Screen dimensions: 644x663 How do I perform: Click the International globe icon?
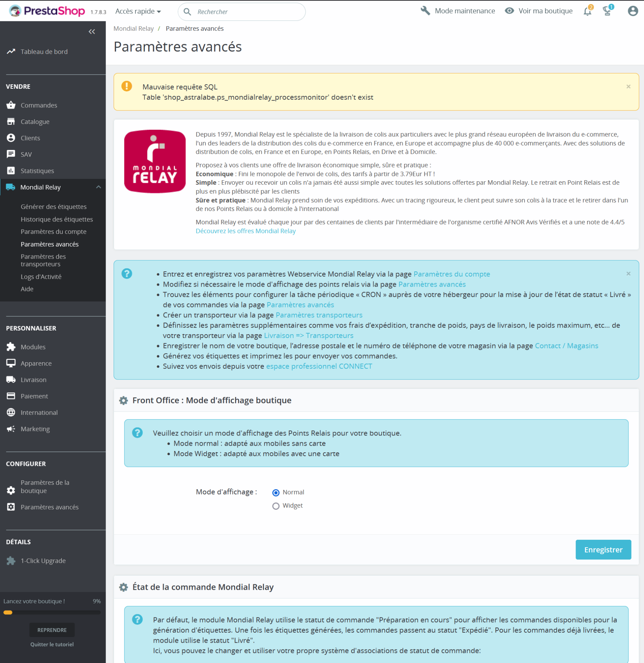pos(11,412)
